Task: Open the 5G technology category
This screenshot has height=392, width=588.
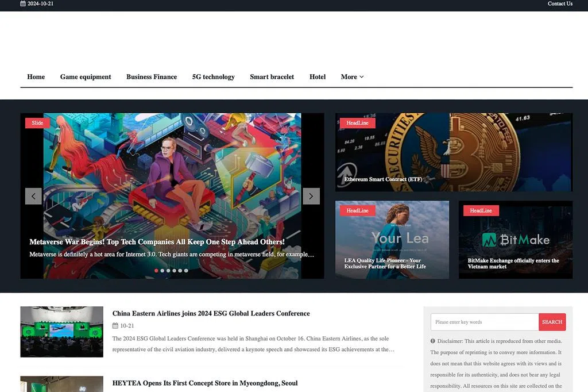Action: 213,77
